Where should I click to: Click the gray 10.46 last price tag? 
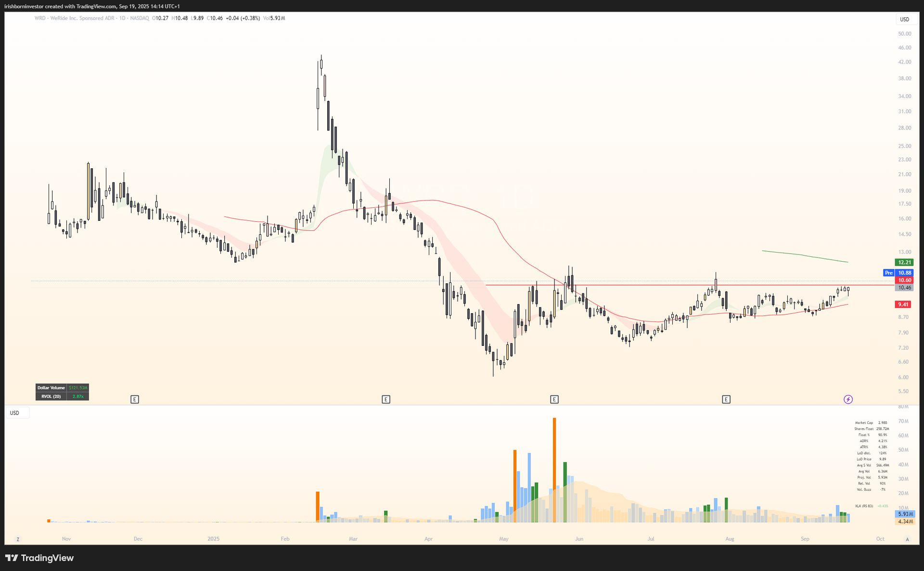tap(904, 288)
